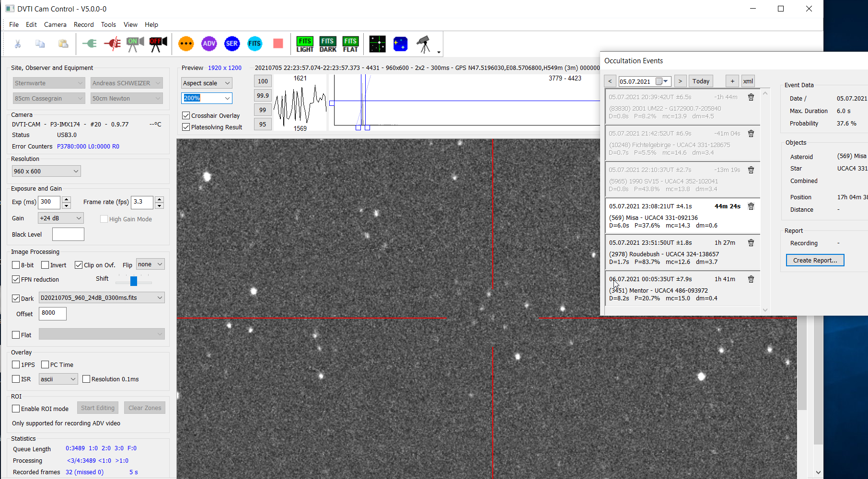
Task: Start SER recording with blue SER icon
Action: pos(231,44)
